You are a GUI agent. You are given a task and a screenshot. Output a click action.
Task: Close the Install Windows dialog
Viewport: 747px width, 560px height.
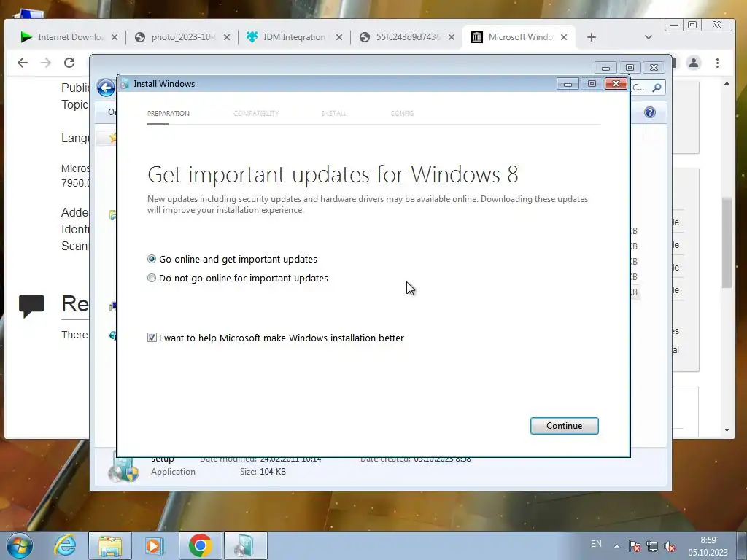[x=616, y=84]
